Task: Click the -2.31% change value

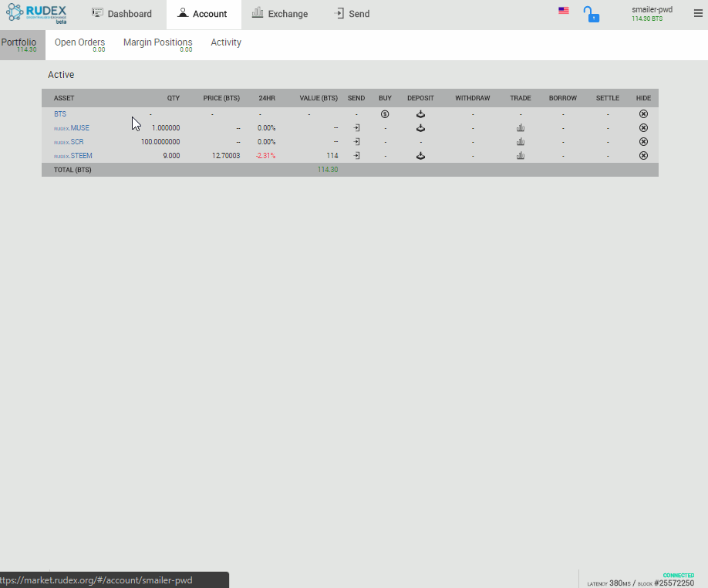Action: 265,156
